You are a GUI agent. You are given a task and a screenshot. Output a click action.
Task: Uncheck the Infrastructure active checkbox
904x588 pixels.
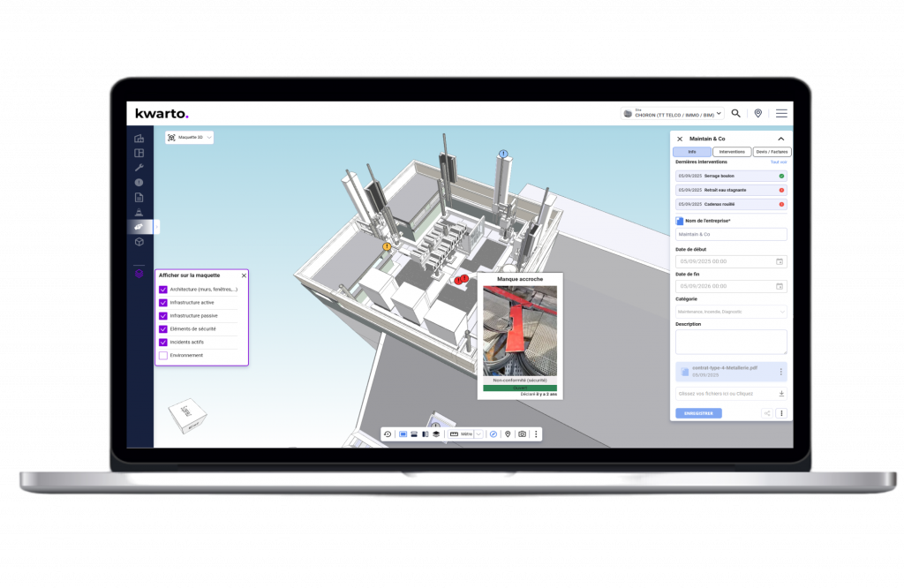pos(163,303)
